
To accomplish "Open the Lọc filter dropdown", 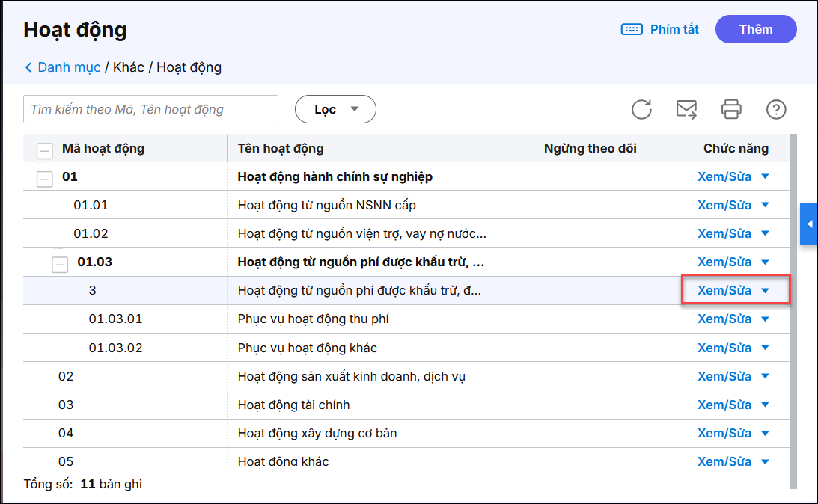I will [x=335, y=109].
